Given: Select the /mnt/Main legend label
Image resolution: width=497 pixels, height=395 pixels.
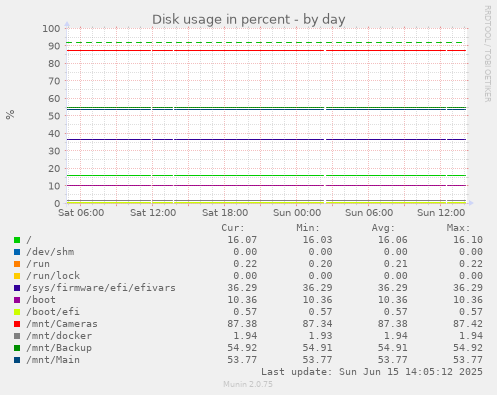Looking at the screenshot, I should [x=53, y=360].
